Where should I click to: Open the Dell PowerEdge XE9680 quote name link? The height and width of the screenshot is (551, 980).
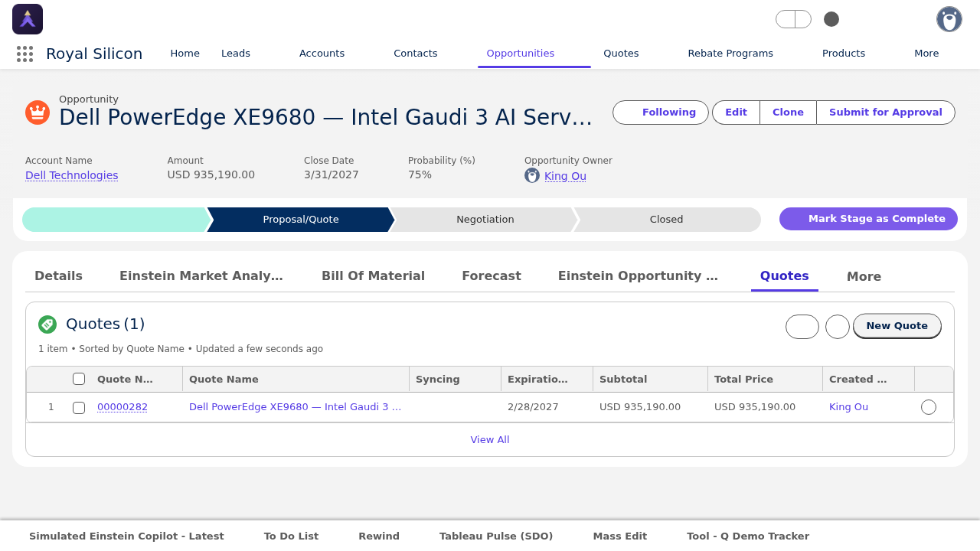[x=295, y=407]
